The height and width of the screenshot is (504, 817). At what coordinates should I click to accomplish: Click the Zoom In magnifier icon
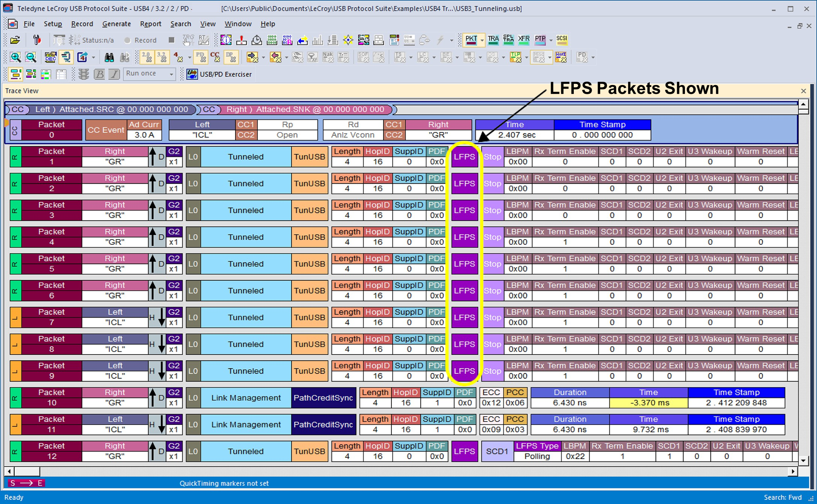[15, 57]
